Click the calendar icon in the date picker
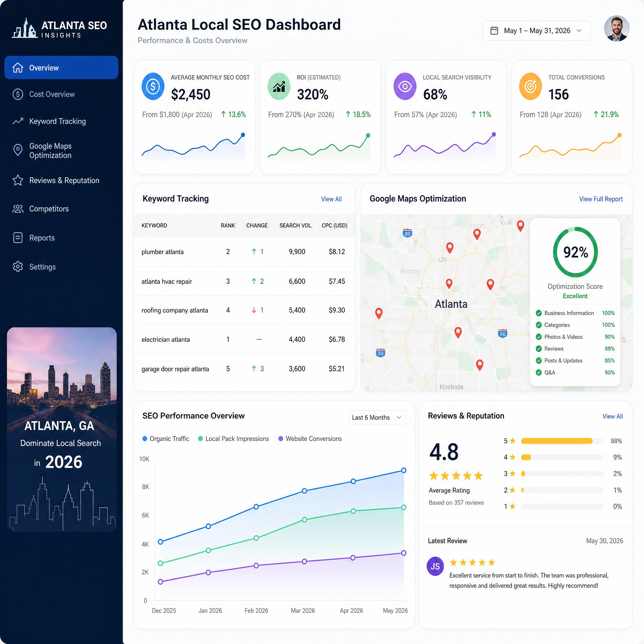The width and height of the screenshot is (644, 644). tap(494, 31)
